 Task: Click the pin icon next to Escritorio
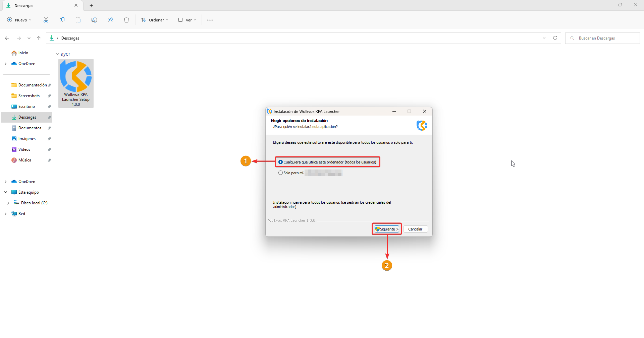tap(50, 107)
